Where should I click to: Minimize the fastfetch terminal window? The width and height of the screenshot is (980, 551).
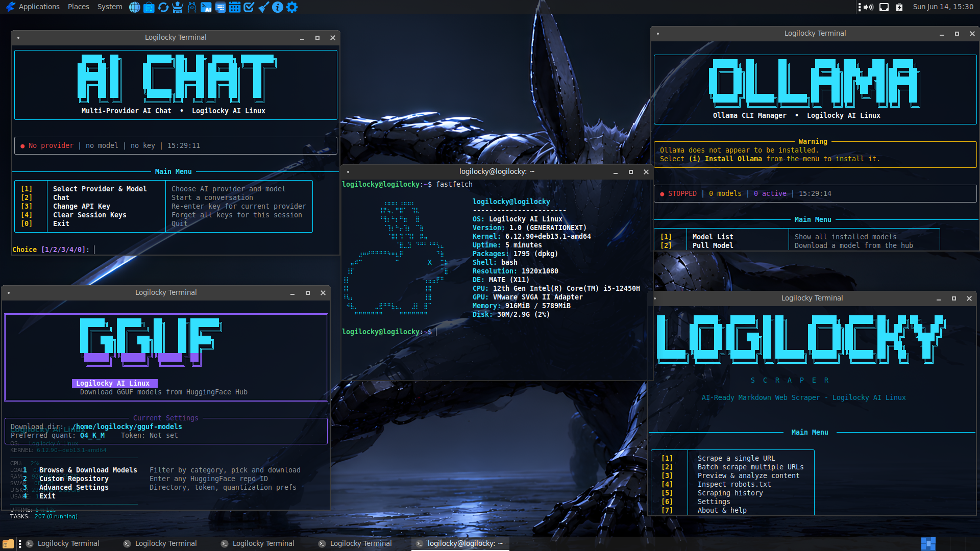tap(616, 172)
